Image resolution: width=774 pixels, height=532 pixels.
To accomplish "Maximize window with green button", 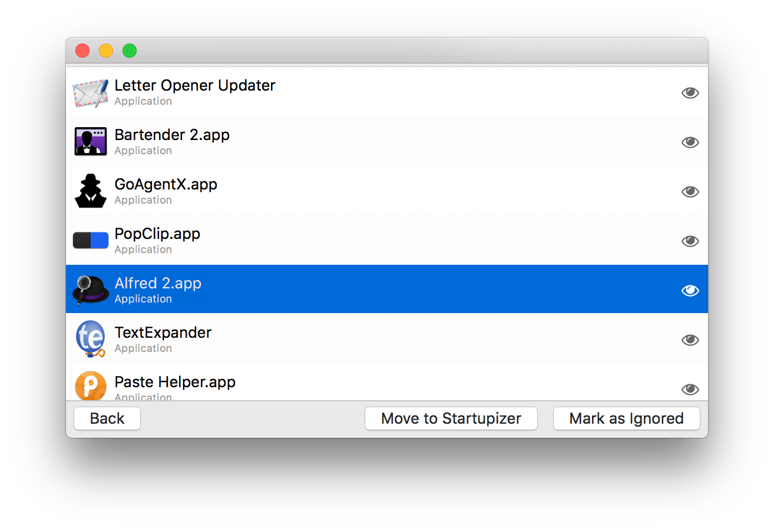I will [x=130, y=51].
